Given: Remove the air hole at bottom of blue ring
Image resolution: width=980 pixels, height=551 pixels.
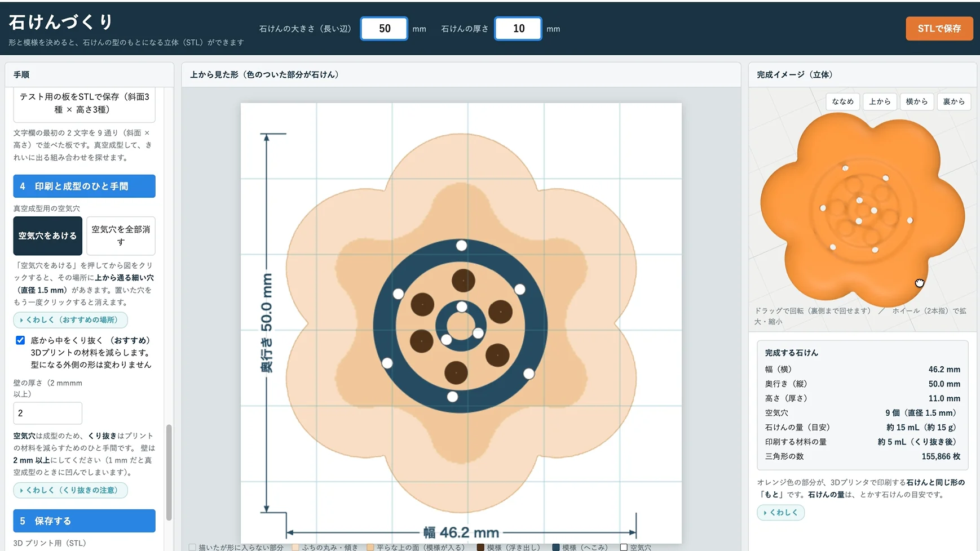Looking at the screenshot, I should [x=452, y=397].
